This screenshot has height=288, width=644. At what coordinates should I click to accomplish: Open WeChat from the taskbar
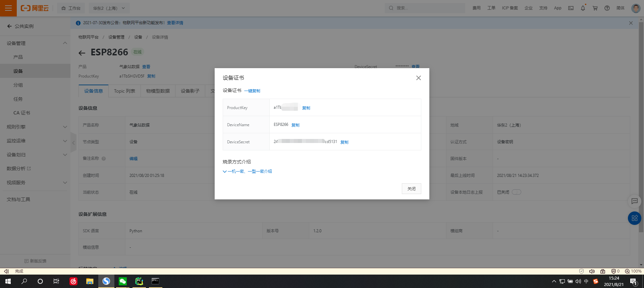[122, 281]
